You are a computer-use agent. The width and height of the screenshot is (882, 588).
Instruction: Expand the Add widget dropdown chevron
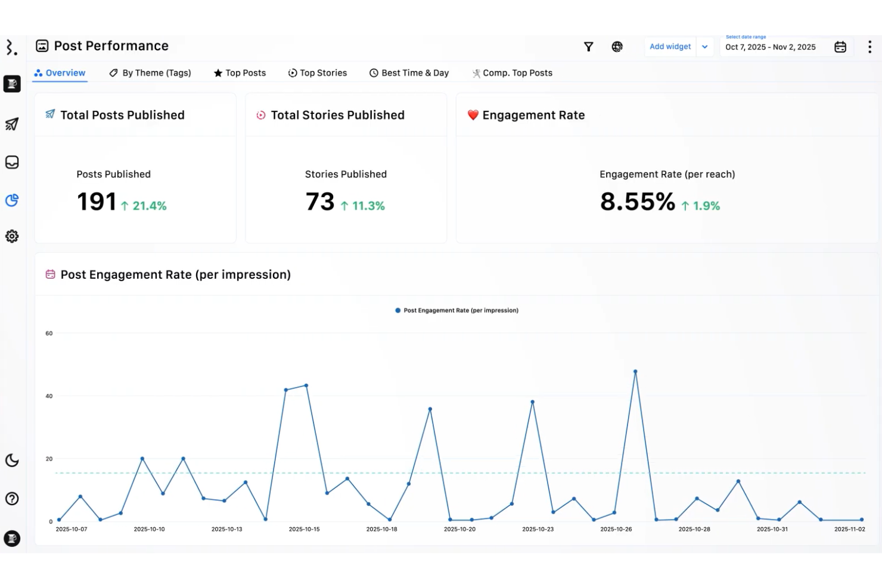pos(705,46)
